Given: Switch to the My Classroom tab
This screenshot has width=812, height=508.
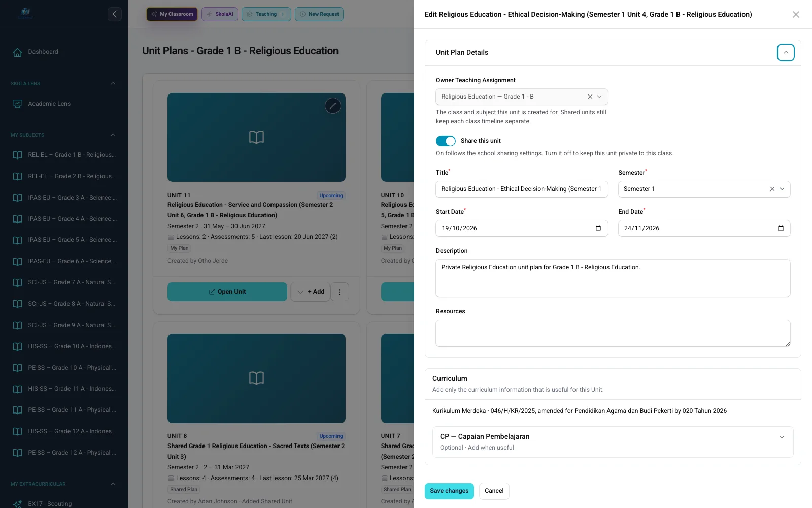Looking at the screenshot, I should 172,14.
